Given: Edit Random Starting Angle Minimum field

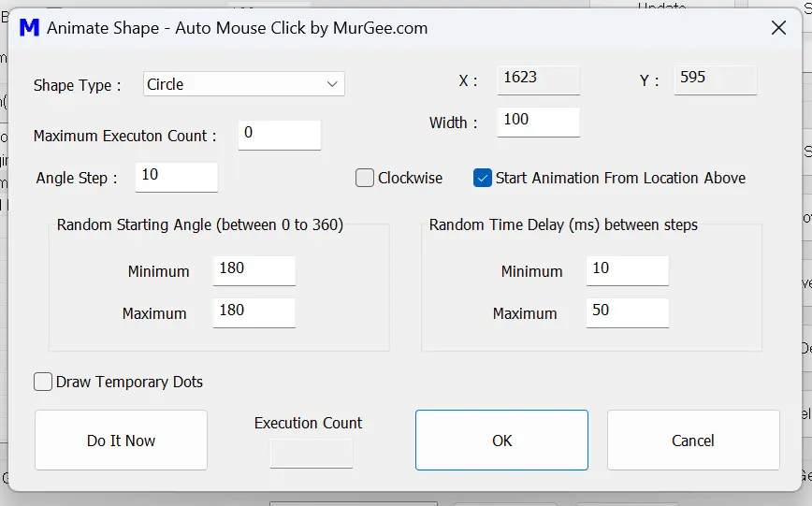Looking at the screenshot, I should pyautogui.click(x=254, y=271).
